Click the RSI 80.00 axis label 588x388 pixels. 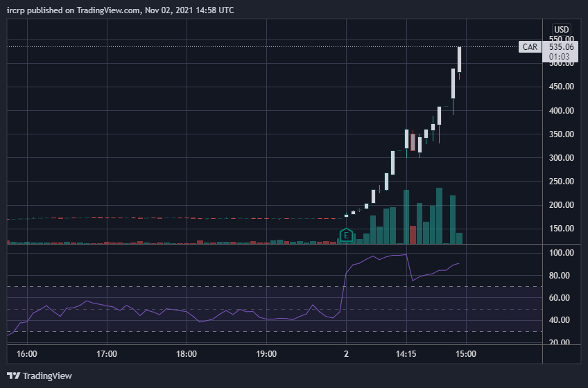click(559, 276)
